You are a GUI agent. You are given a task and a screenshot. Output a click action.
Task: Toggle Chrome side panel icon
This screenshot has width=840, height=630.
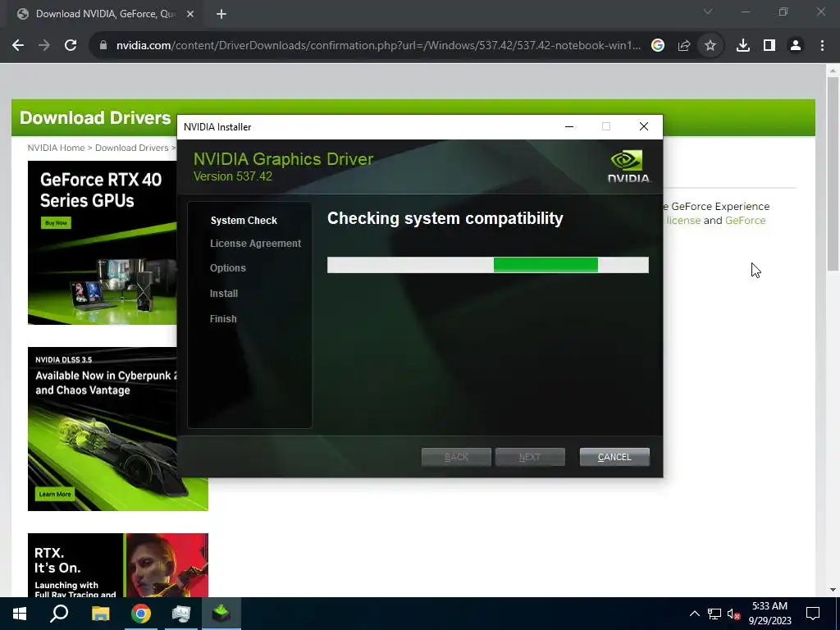pos(769,46)
